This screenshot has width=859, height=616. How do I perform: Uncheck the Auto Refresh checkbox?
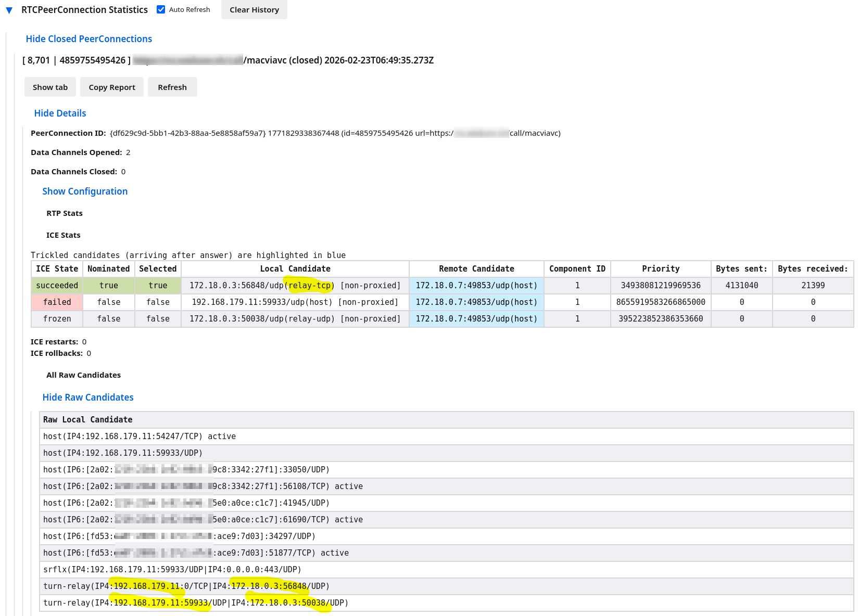(x=161, y=9)
